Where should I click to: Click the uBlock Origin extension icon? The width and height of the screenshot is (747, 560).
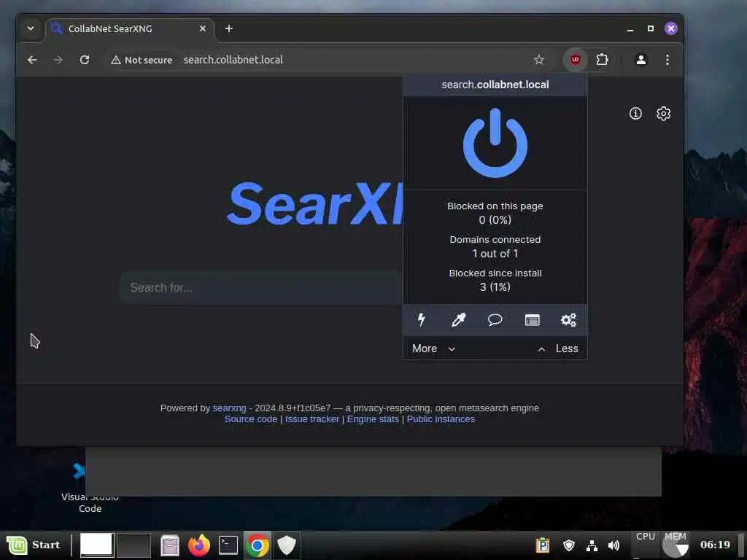(575, 60)
